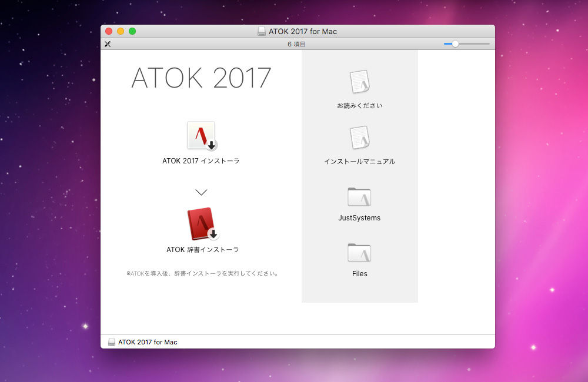
Task: Click the お読みください file name
Action: pyautogui.click(x=360, y=106)
